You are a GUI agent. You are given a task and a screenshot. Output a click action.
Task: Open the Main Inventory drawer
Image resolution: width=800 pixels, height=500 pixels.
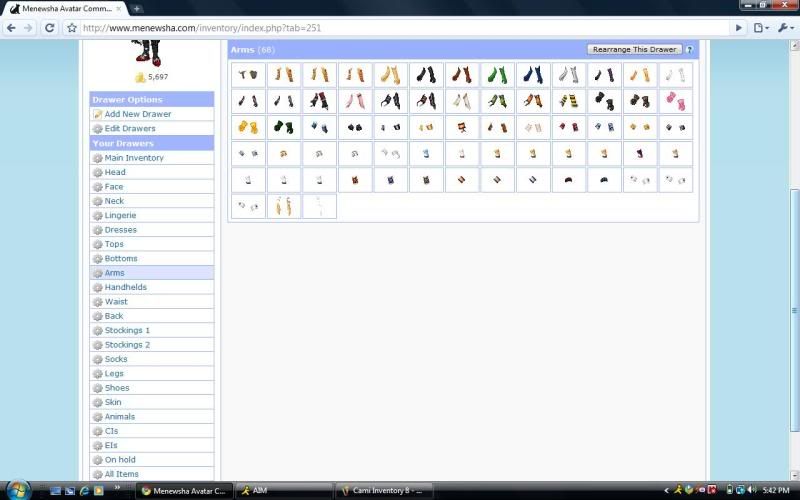pyautogui.click(x=134, y=158)
